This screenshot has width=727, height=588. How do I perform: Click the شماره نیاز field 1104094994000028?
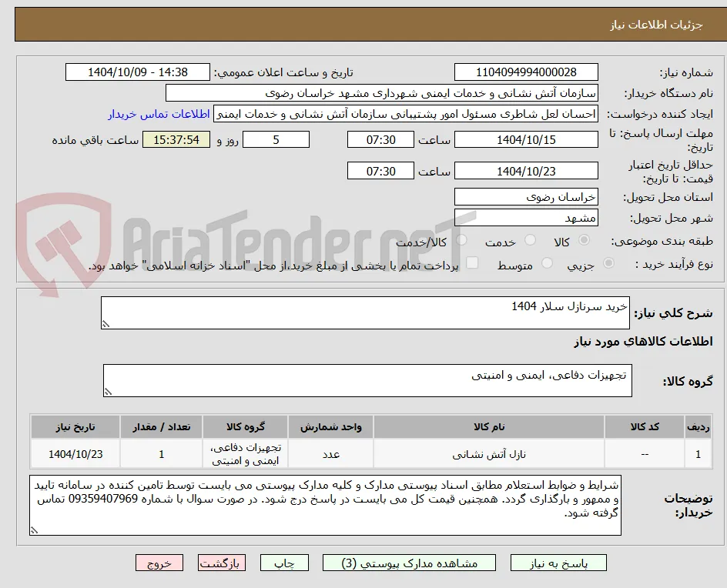[526, 72]
